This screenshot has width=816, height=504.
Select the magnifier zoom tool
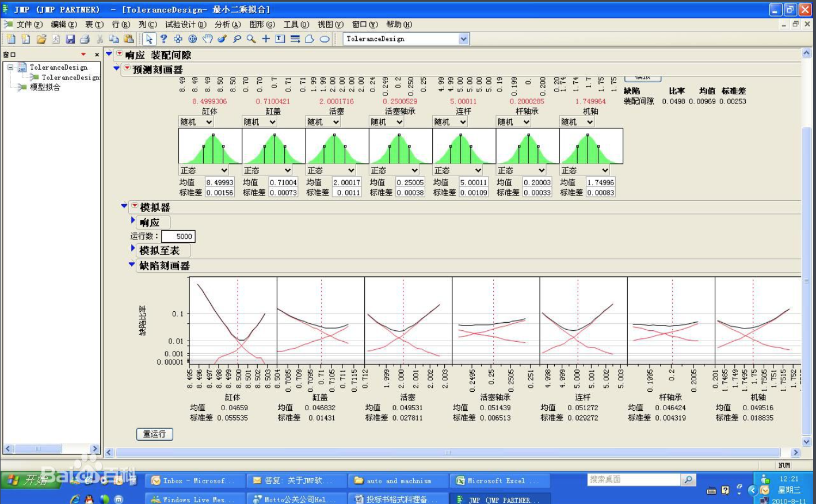tap(251, 39)
